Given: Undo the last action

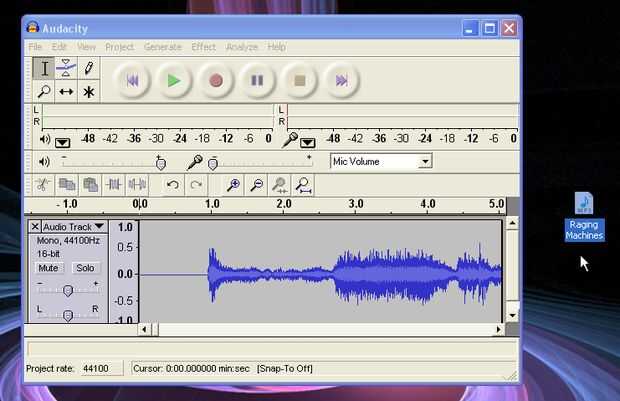Looking at the screenshot, I should click(173, 184).
